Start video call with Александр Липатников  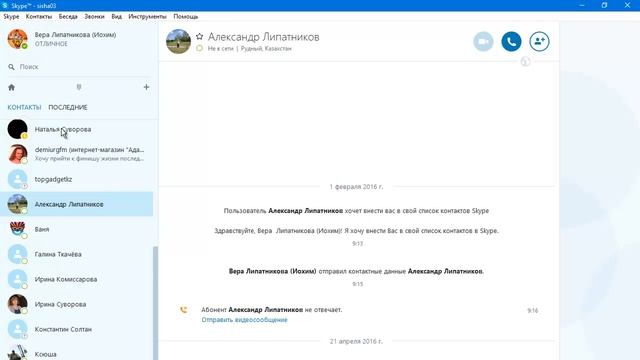(483, 42)
